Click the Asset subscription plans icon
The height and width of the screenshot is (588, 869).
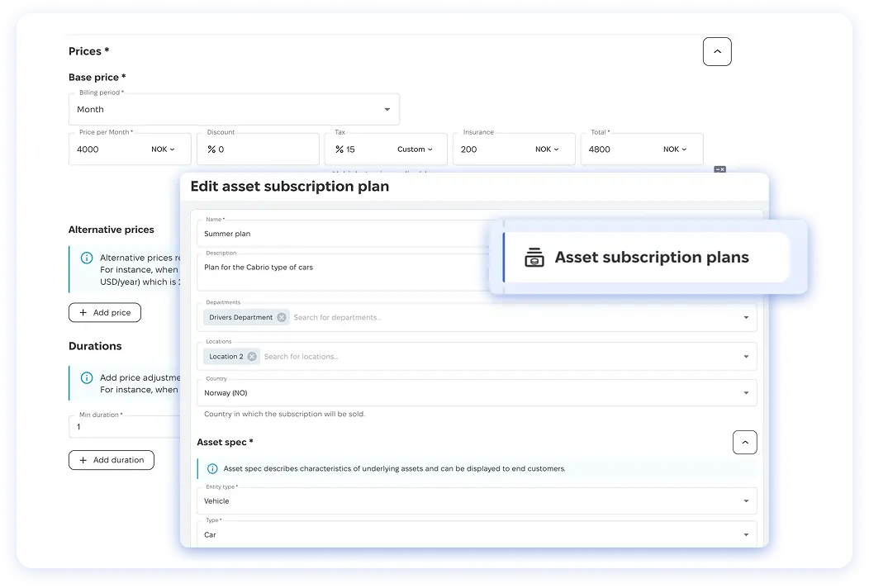[534, 258]
